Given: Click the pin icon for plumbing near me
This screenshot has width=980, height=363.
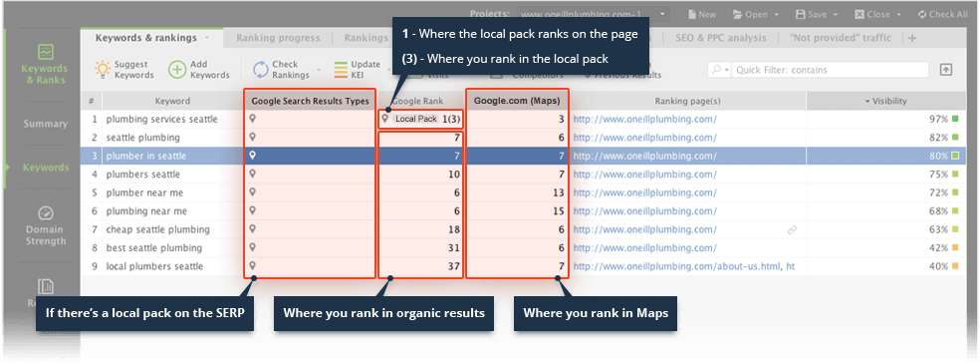Looking at the screenshot, I should point(252,210).
